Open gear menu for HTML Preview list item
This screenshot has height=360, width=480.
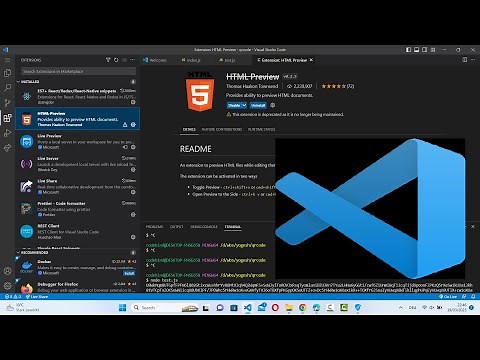[x=133, y=125]
